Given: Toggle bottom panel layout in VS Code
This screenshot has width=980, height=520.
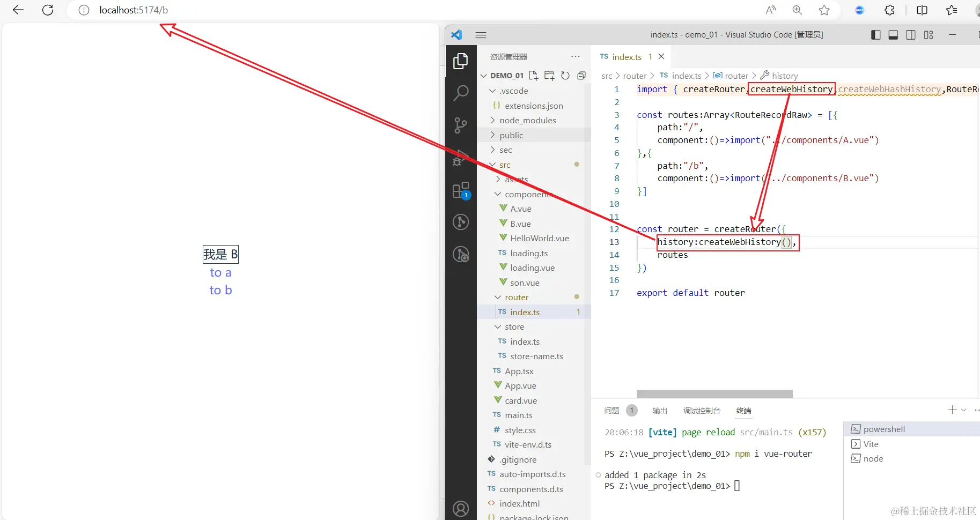Looking at the screenshot, I should click(x=893, y=35).
